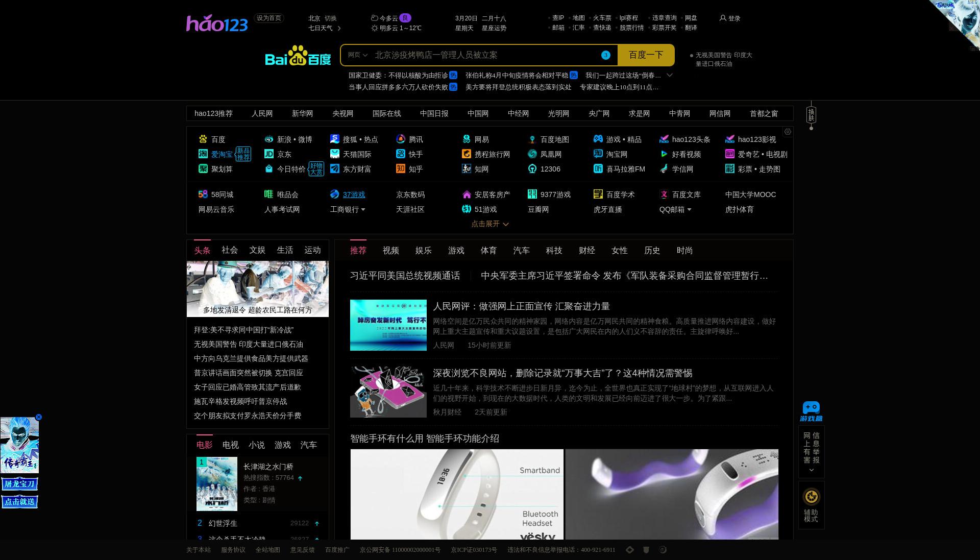Open the 人民网评 article thumbnail
The width and height of the screenshot is (980, 560).
click(x=388, y=325)
